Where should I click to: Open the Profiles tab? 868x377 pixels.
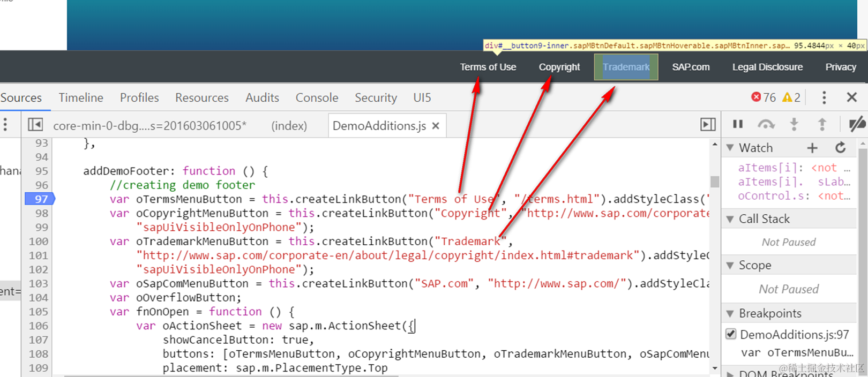pyautogui.click(x=139, y=97)
